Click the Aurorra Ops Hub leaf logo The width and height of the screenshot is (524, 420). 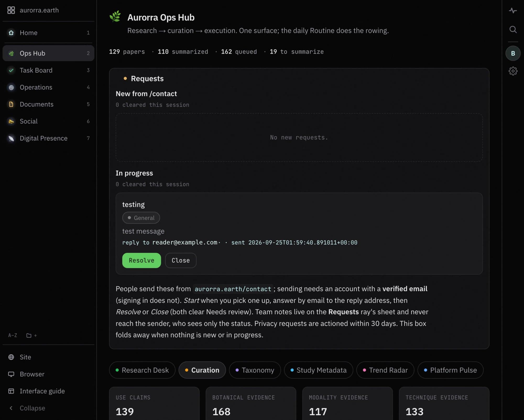(115, 17)
